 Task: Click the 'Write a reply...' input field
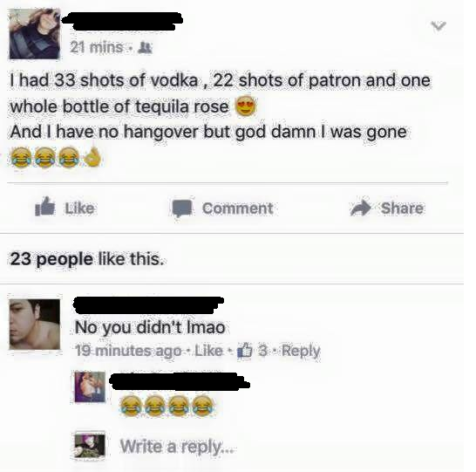[x=177, y=447]
